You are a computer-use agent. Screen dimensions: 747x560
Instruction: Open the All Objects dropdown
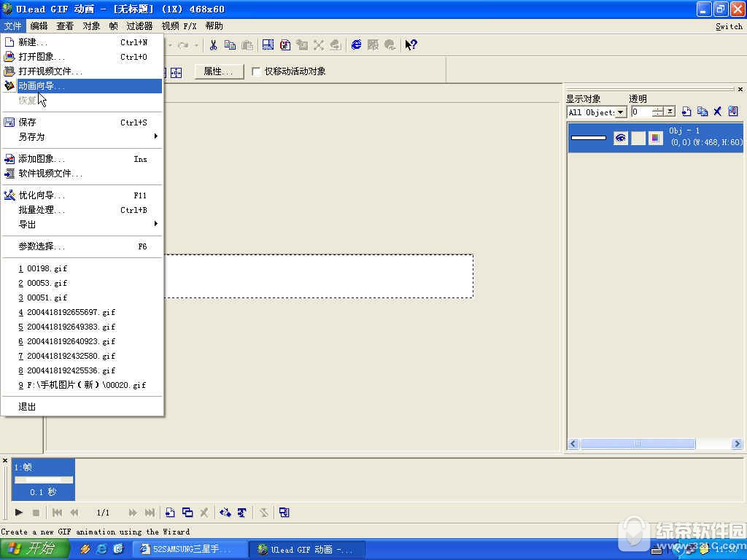pos(621,112)
